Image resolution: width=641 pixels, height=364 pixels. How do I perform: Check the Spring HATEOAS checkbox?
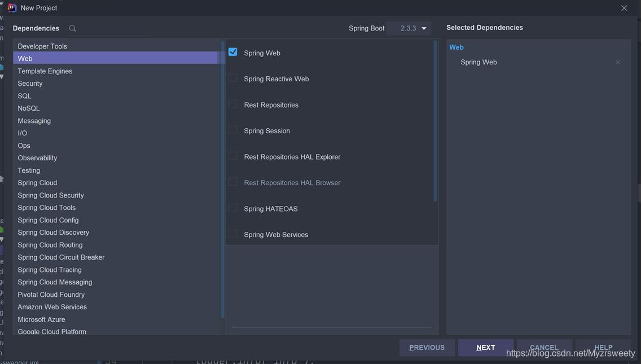coord(232,208)
